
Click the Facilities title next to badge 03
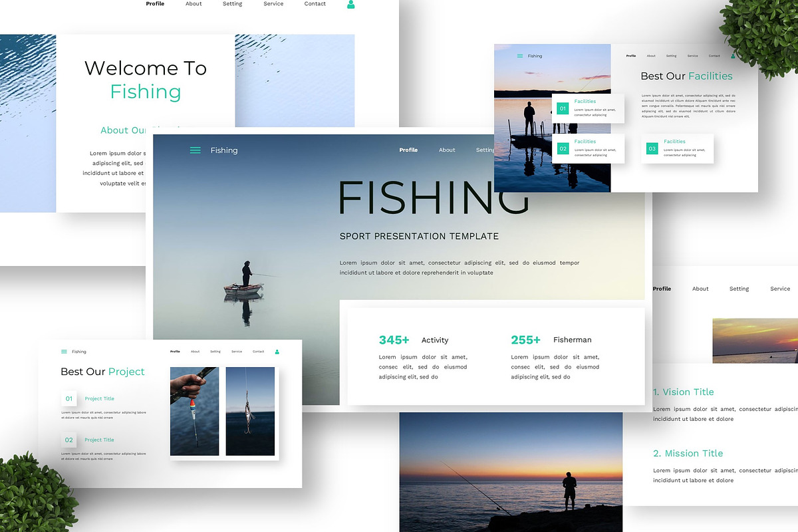pos(674,142)
